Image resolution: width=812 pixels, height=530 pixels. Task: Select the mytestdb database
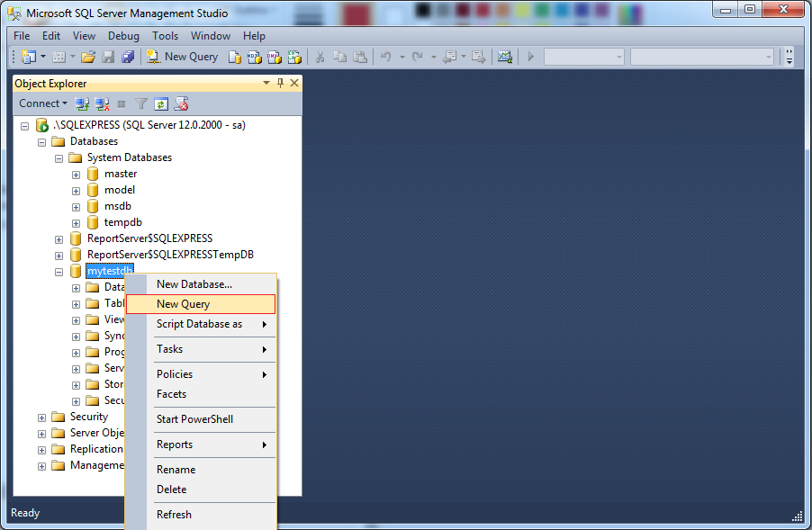click(x=109, y=271)
